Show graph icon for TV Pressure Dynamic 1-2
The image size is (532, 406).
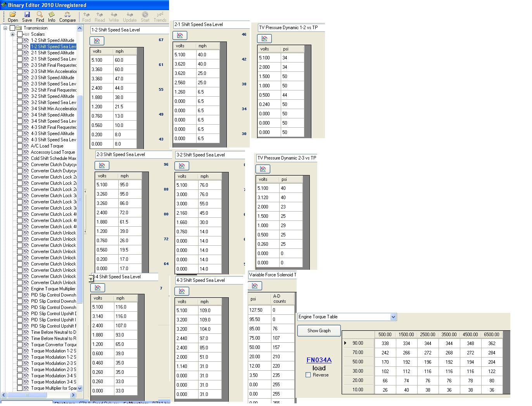pyautogui.click(x=264, y=38)
